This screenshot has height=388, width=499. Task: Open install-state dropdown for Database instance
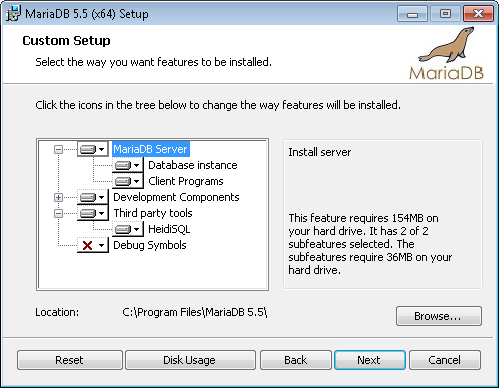coord(128,165)
